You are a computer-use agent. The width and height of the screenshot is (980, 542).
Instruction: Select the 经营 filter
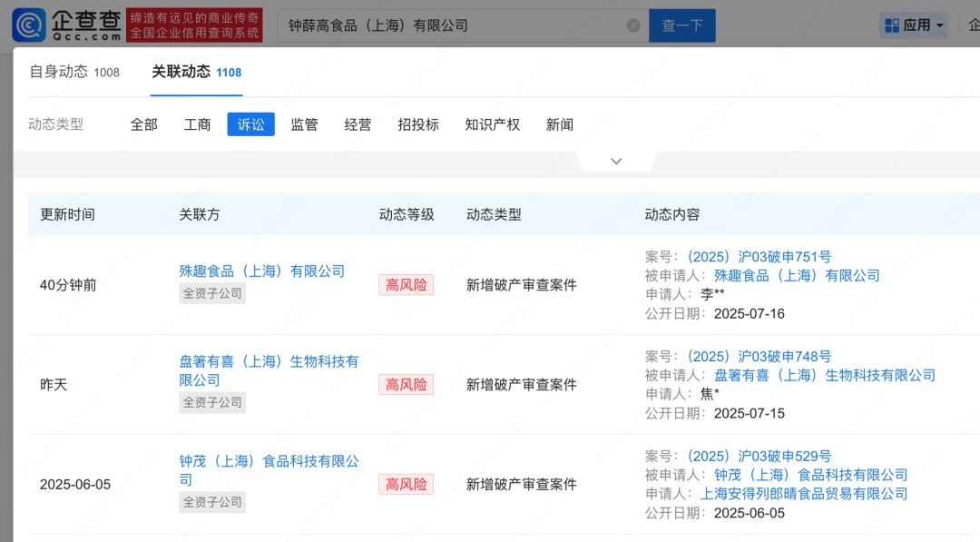pyautogui.click(x=358, y=124)
